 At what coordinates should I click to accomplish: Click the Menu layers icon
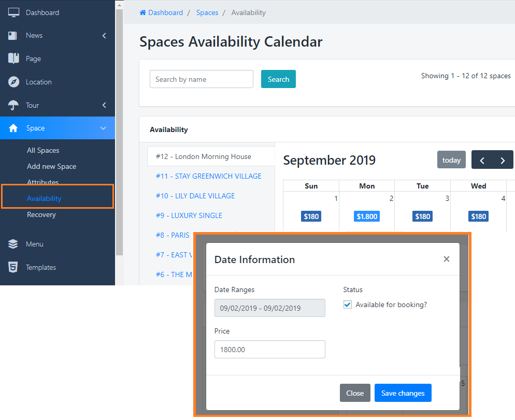pos(13,244)
